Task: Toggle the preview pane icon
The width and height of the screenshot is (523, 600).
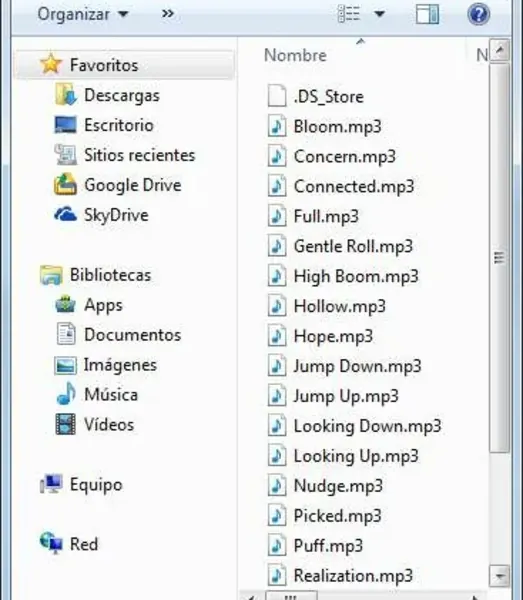Action: click(x=427, y=14)
